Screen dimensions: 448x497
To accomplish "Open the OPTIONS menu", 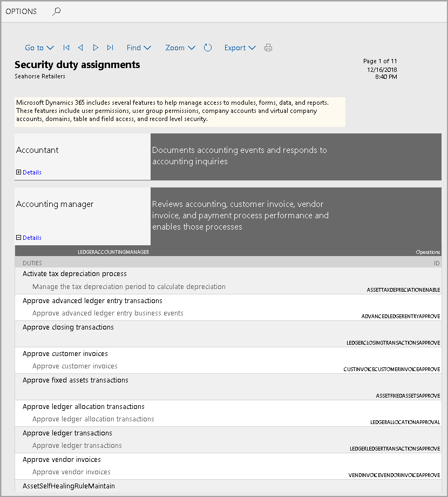I will [x=21, y=11].
